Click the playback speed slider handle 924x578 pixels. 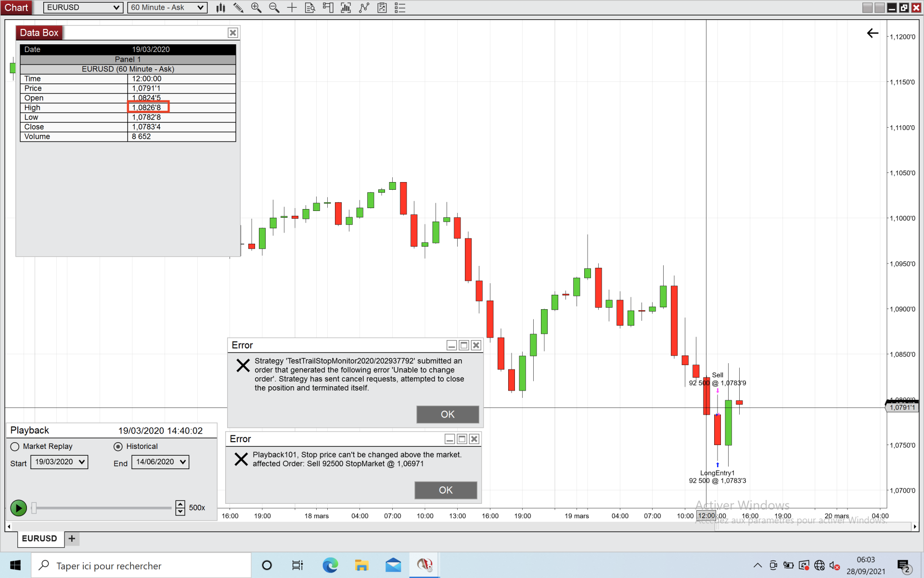point(34,508)
